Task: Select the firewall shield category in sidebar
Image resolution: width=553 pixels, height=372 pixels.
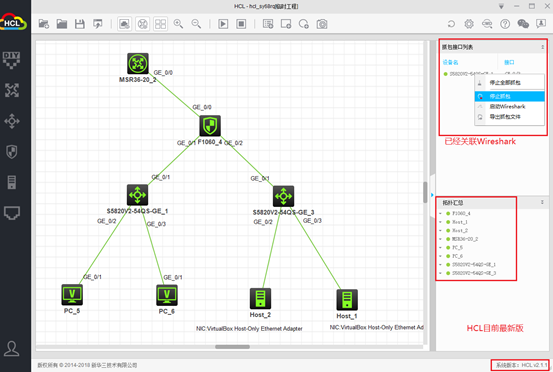Action: pos(12,152)
